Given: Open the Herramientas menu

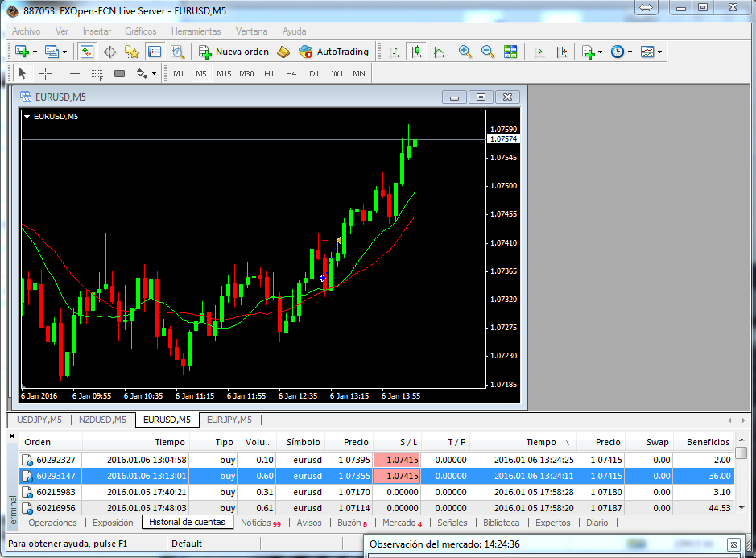Looking at the screenshot, I should (x=196, y=31).
